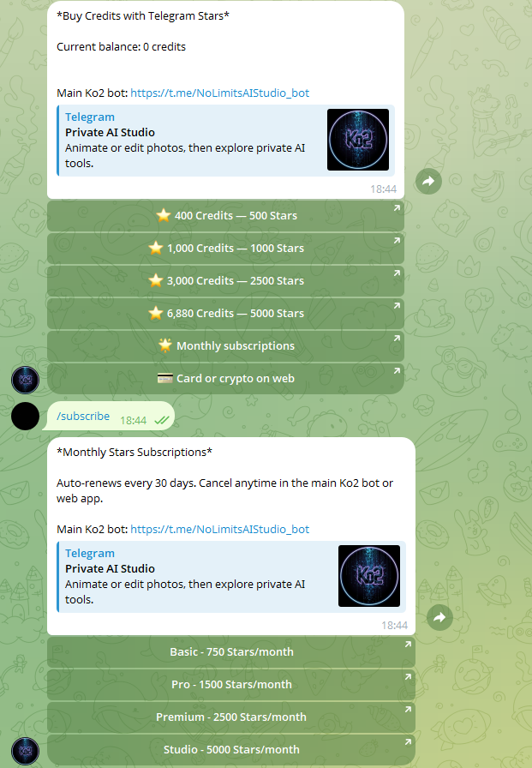Click Private AI Studio heading in second preview
The height and width of the screenshot is (768, 532).
111,568
